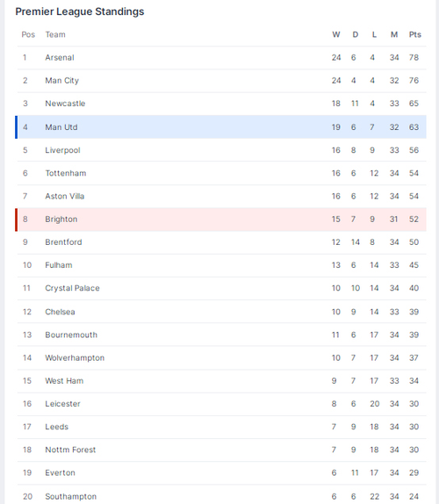Select the Arsenal team row
The height and width of the screenshot is (504, 439).
coord(222,58)
